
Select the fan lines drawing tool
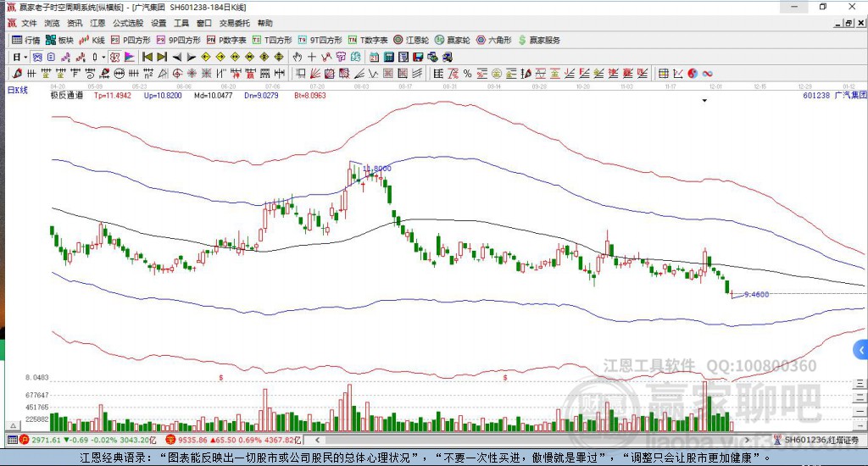pyautogui.click(x=315, y=73)
